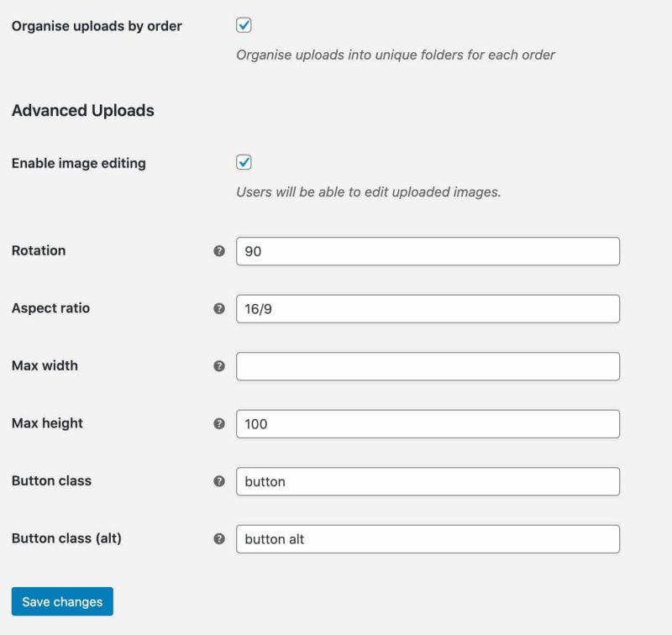Disable the Enable image editing checkbox

click(244, 162)
